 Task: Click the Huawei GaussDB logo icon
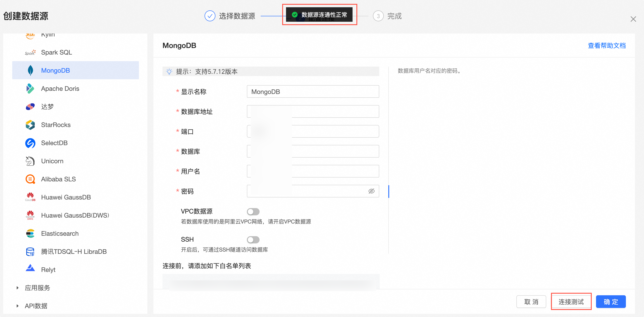pyautogui.click(x=30, y=197)
